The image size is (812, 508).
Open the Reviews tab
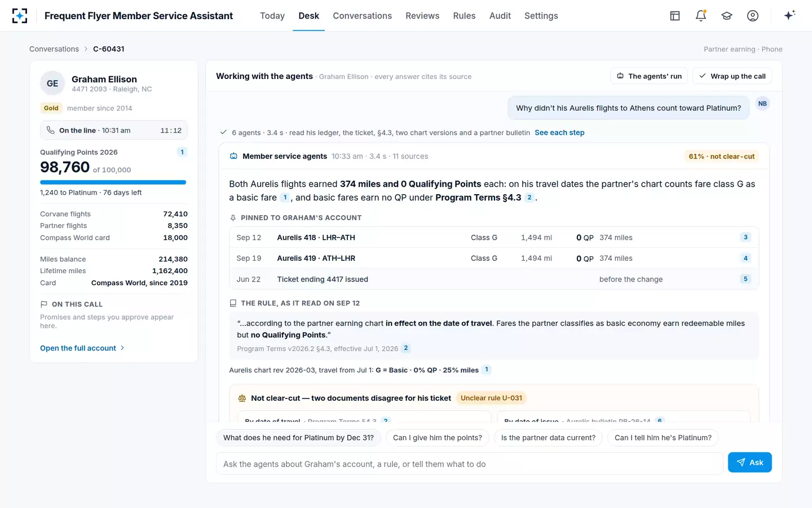point(422,16)
